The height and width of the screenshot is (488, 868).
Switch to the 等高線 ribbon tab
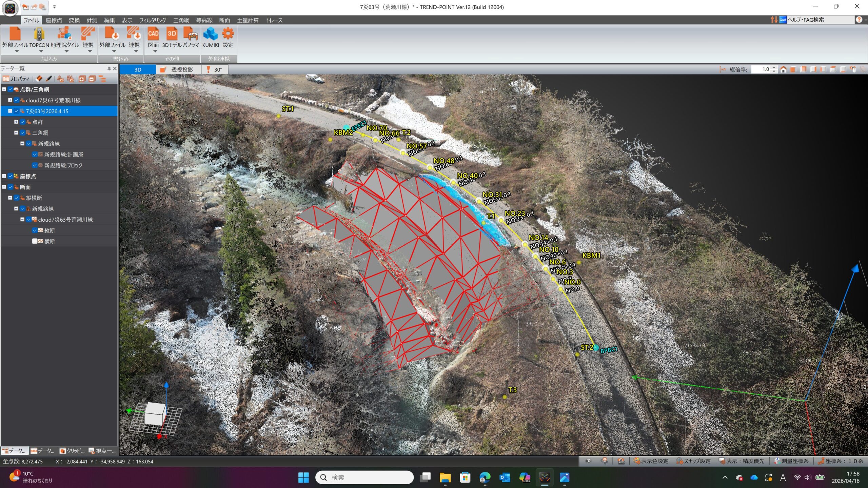[204, 20]
